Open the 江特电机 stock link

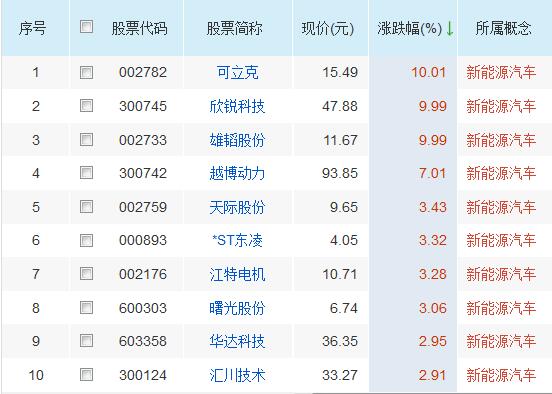pos(237,274)
